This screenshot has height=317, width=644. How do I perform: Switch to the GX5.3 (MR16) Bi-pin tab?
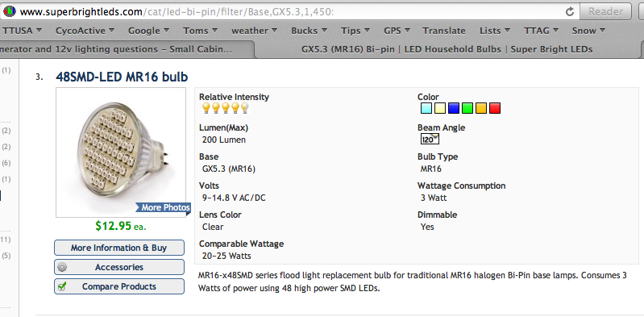pyautogui.click(x=447, y=49)
